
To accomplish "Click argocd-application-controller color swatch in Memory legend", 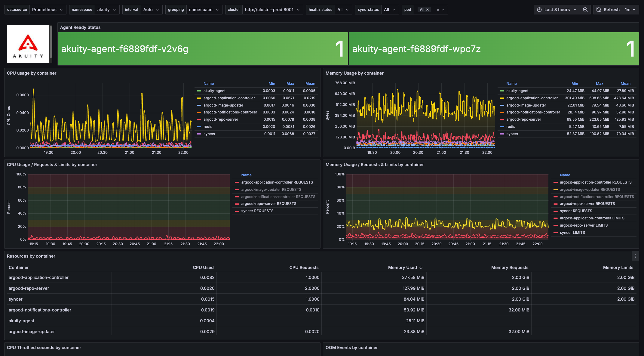I will tap(502, 98).
